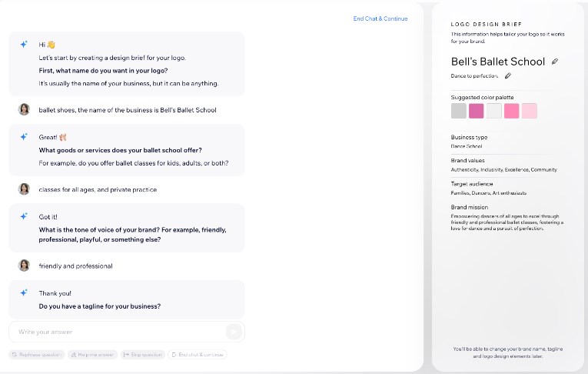Click the sparkle icon beside the "Hi" message
588x374 pixels.
coord(24,45)
